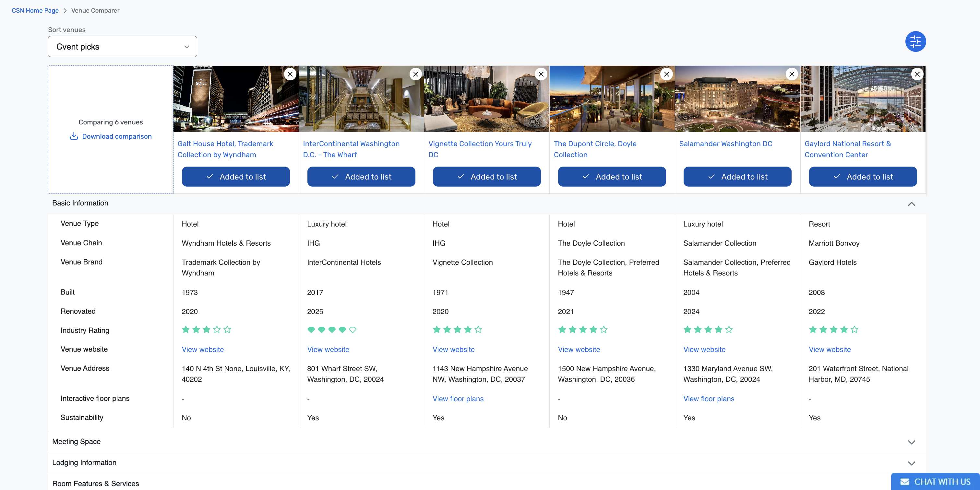
Task: Click Galt House industry star rating
Action: point(206,330)
